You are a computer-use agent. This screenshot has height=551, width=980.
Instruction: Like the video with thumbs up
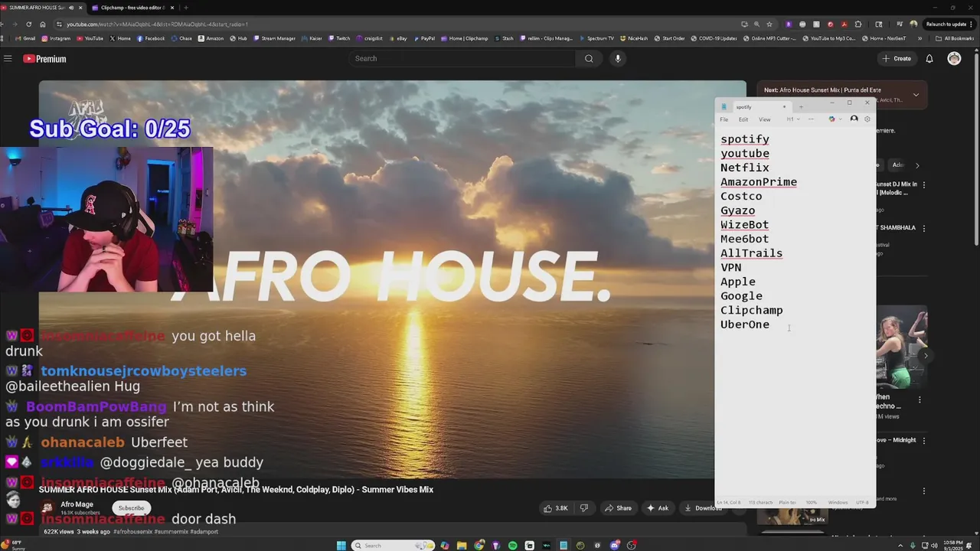click(x=555, y=508)
